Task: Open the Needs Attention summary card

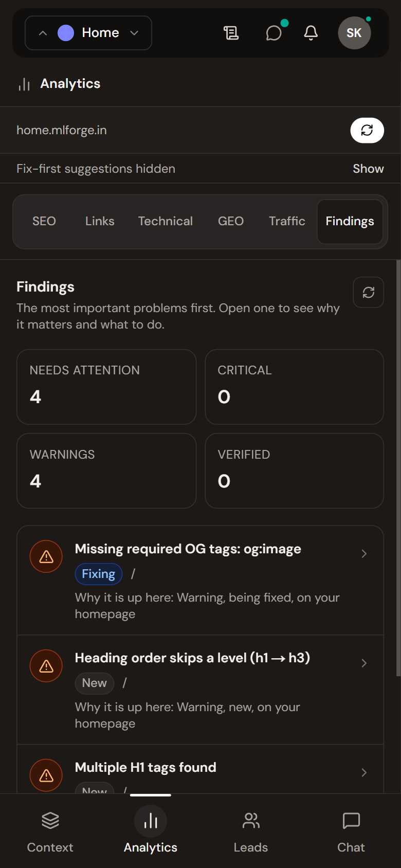Action: (x=106, y=387)
